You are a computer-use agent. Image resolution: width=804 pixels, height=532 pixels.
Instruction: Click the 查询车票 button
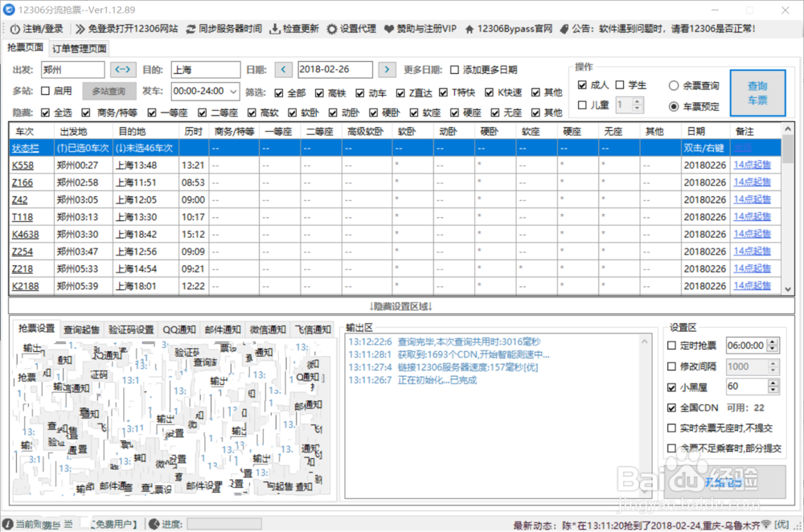tap(757, 92)
